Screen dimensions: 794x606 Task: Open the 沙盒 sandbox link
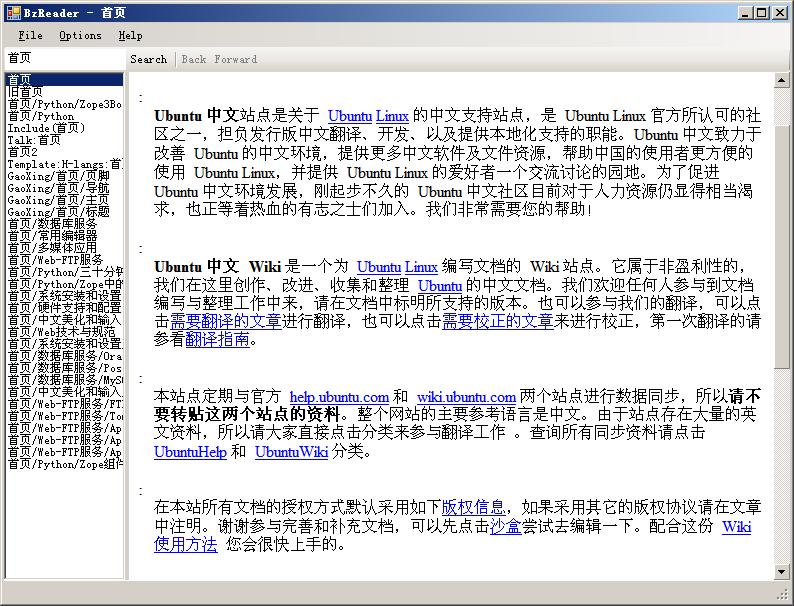tap(506, 527)
